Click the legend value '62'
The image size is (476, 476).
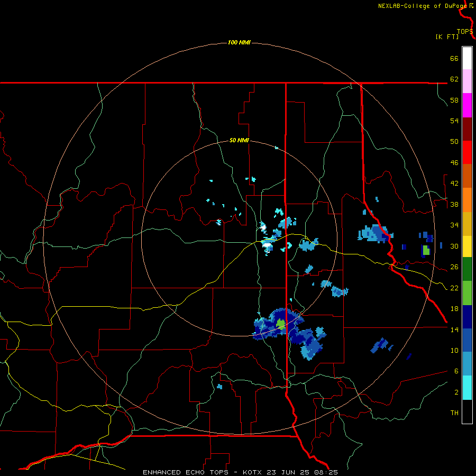pyautogui.click(x=454, y=79)
